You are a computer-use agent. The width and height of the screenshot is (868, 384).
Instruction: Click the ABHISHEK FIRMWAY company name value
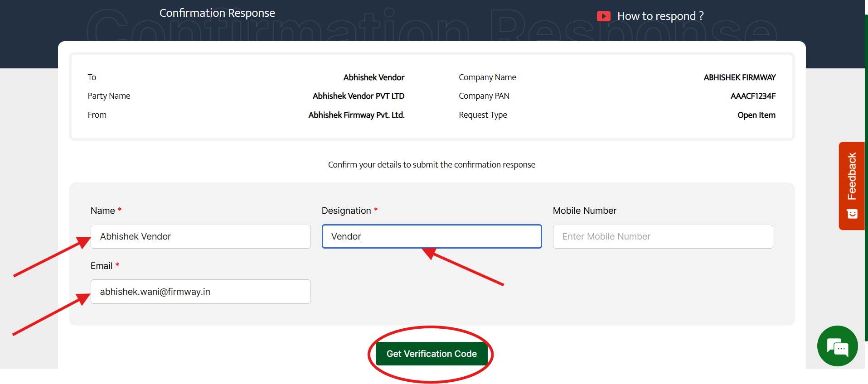(x=739, y=77)
